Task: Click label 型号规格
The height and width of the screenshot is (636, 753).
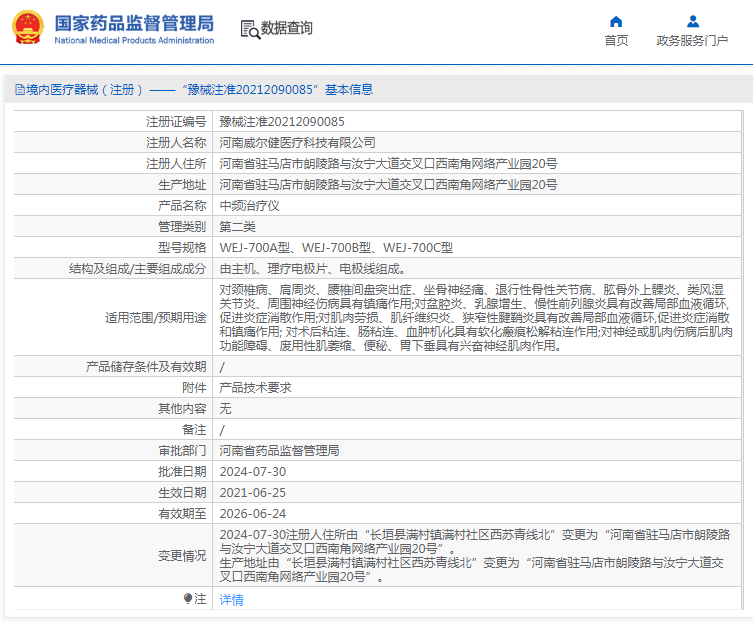Action: click(182, 248)
